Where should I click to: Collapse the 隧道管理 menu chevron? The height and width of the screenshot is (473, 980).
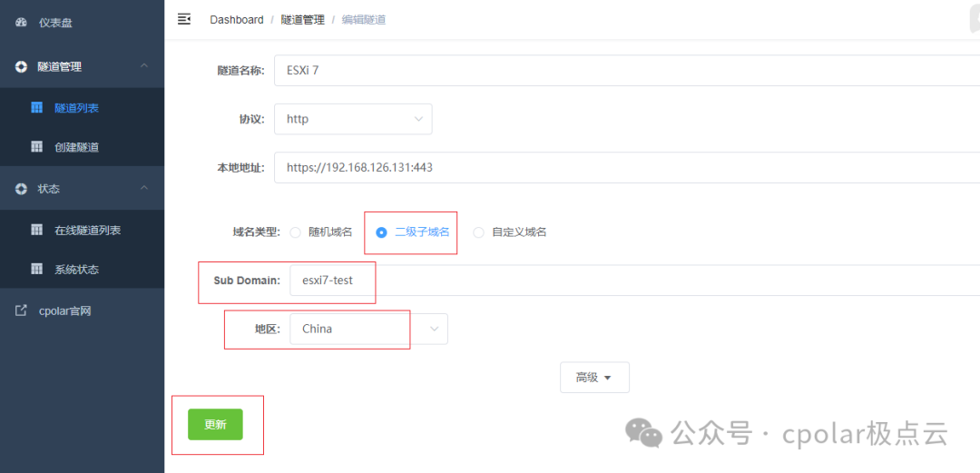(x=143, y=65)
